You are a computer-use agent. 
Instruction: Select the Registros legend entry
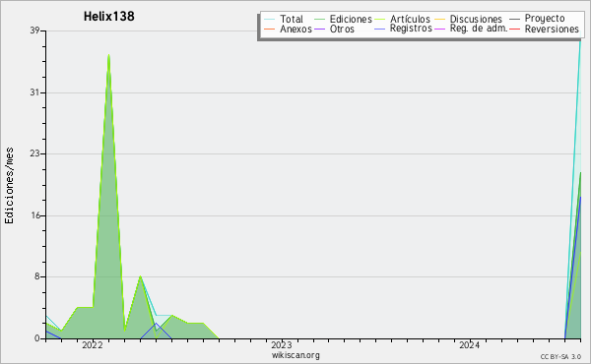(x=403, y=29)
